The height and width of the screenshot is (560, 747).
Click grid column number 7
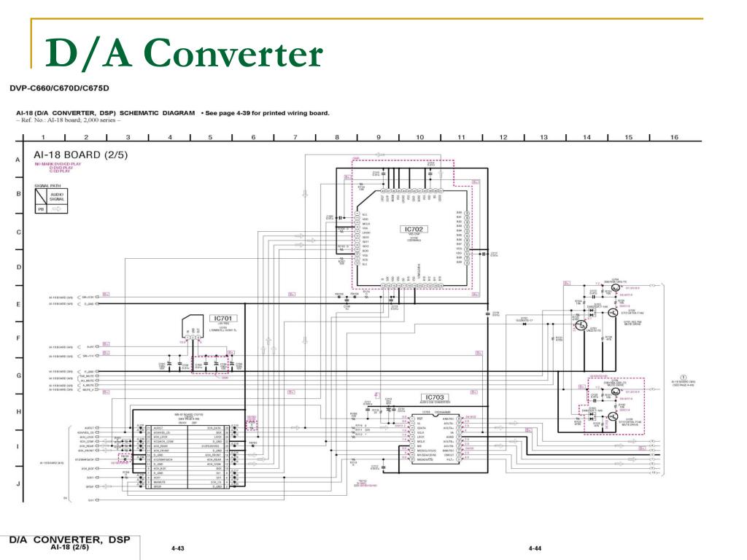click(x=295, y=137)
